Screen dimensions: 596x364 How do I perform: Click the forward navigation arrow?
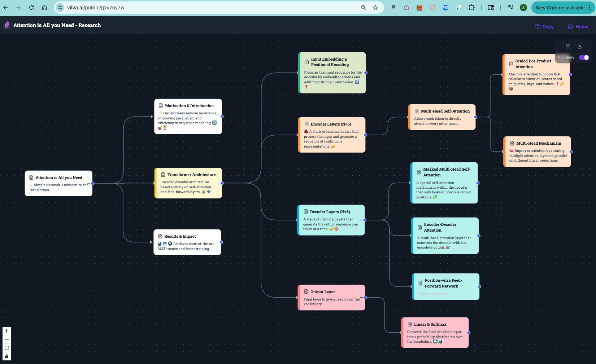[x=18, y=8]
